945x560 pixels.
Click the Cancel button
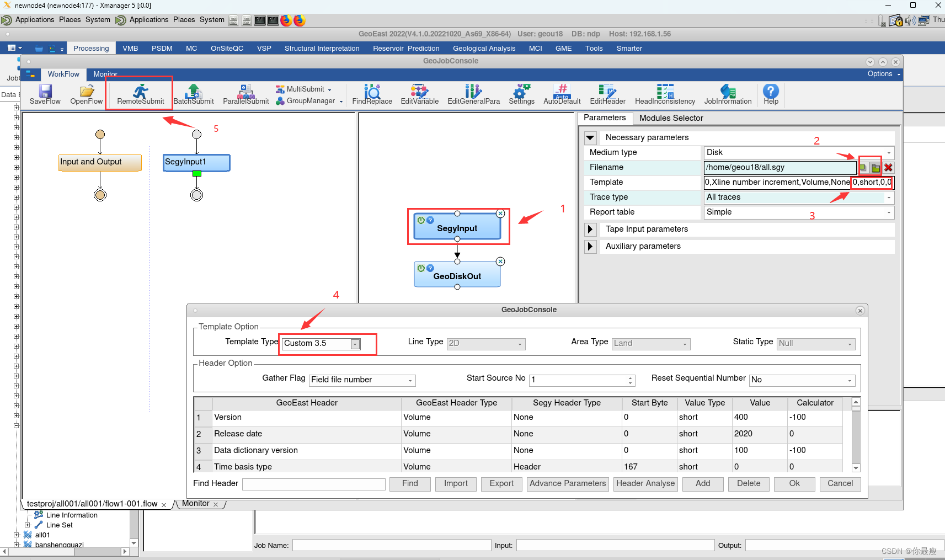840,484
